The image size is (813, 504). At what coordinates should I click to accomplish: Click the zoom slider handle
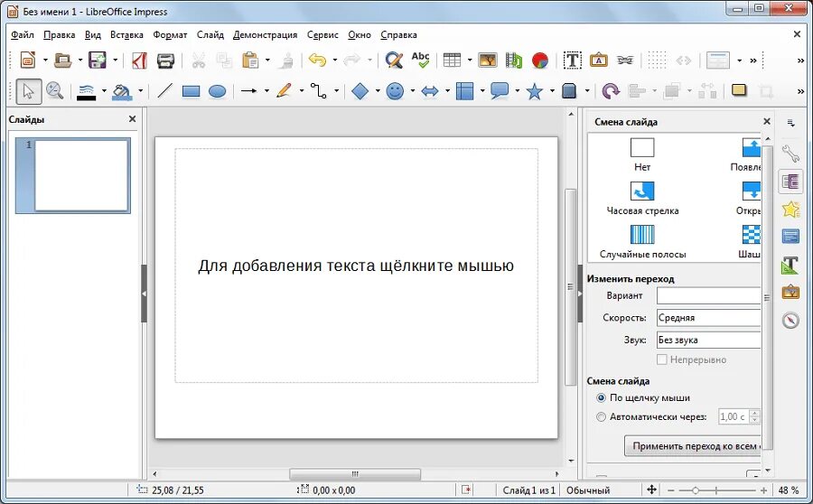coord(696,490)
